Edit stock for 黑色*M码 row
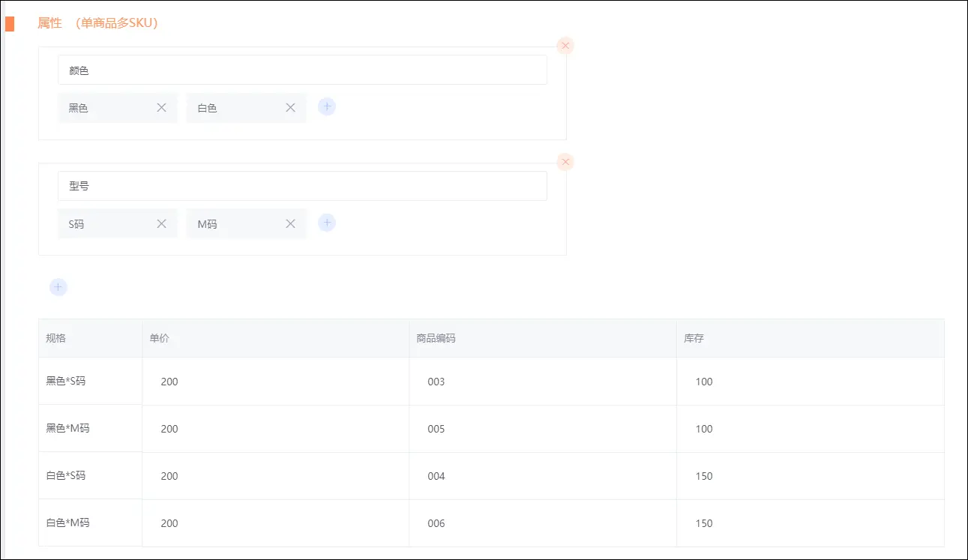968x560 pixels. [x=810, y=429]
